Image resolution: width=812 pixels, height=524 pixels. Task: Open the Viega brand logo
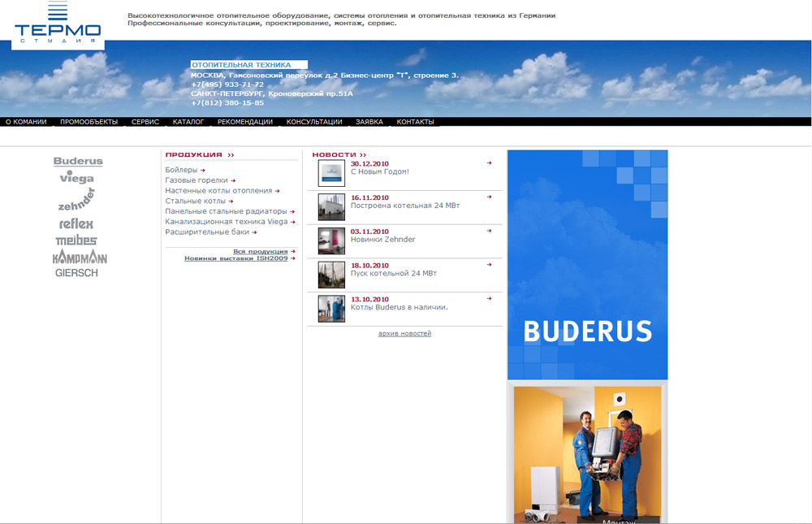76,178
